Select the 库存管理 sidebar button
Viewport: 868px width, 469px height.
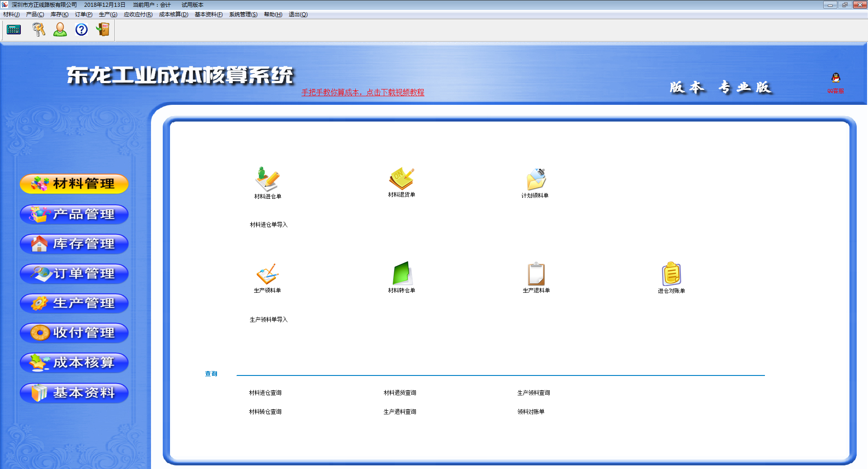pyautogui.click(x=74, y=244)
